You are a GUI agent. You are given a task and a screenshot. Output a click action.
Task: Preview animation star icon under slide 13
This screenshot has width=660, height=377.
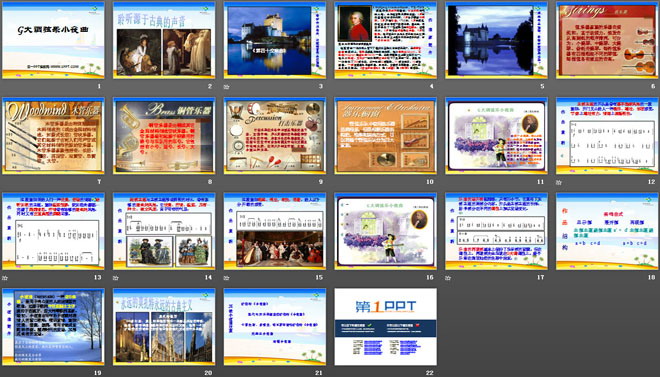pyautogui.click(x=5, y=278)
